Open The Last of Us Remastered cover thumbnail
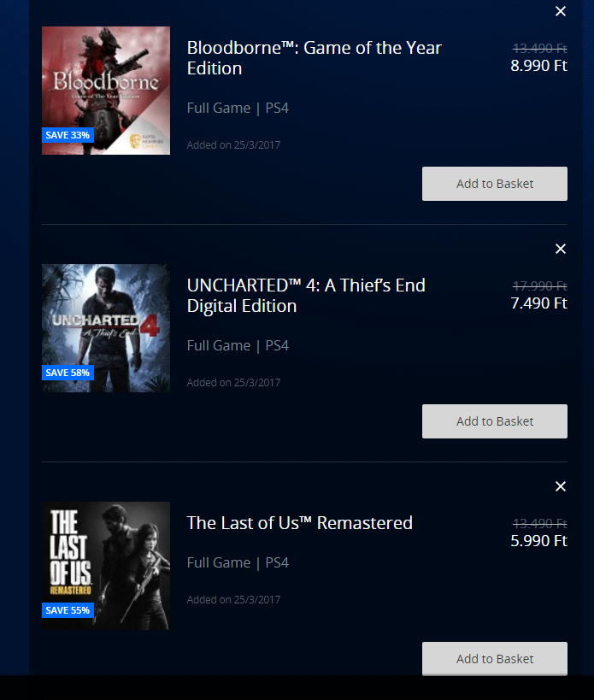The width and height of the screenshot is (594, 700). 106,566
